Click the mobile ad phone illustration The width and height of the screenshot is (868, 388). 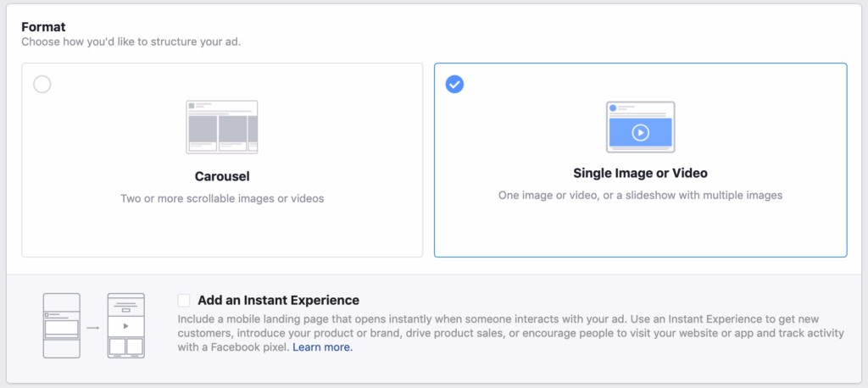pyautogui.click(x=61, y=325)
